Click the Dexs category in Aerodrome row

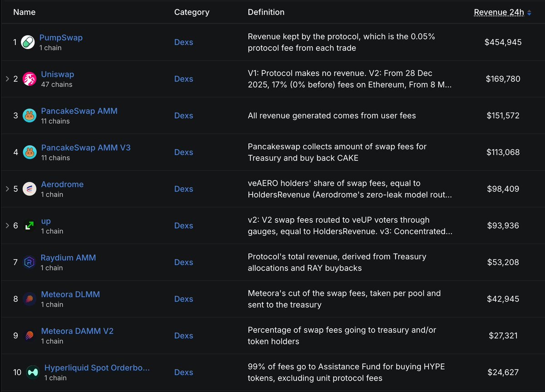pyautogui.click(x=183, y=189)
